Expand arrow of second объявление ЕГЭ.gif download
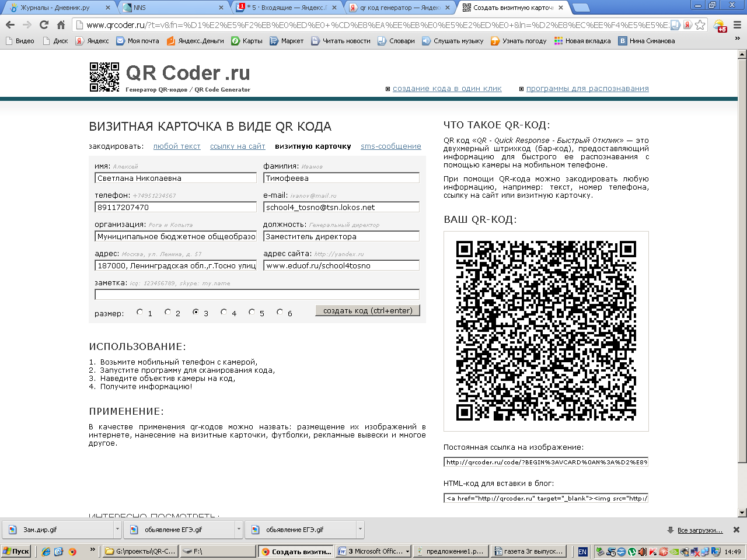Image resolution: width=747 pixels, height=560 pixels. coord(360,530)
